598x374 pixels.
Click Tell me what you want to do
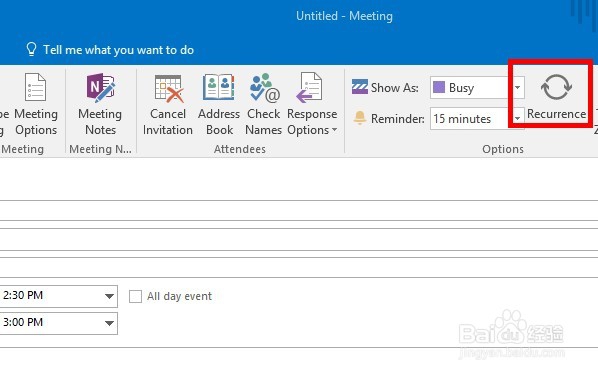coord(118,50)
